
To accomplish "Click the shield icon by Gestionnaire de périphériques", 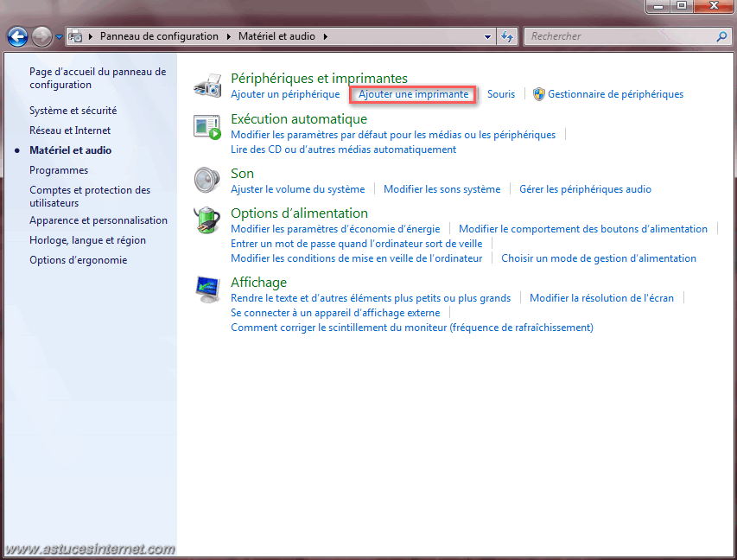I will pyautogui.click(x=538, y=94).
